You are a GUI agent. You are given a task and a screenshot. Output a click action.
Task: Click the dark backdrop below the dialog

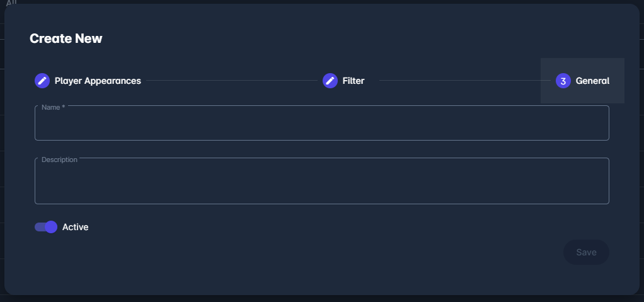(321, 299)
